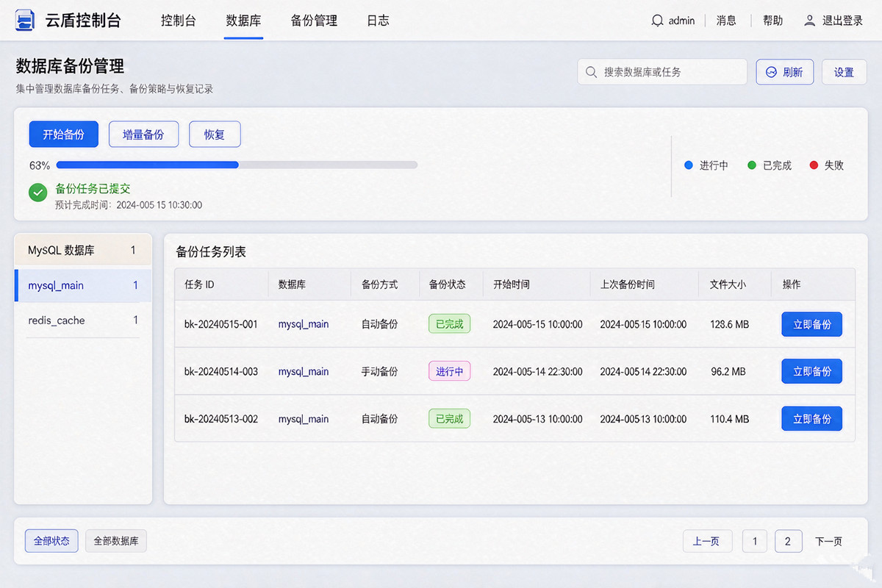882x588 pixels.
Task: Click 已完成 status badge in bk-20240513-002 row
Action: (449, 419)
